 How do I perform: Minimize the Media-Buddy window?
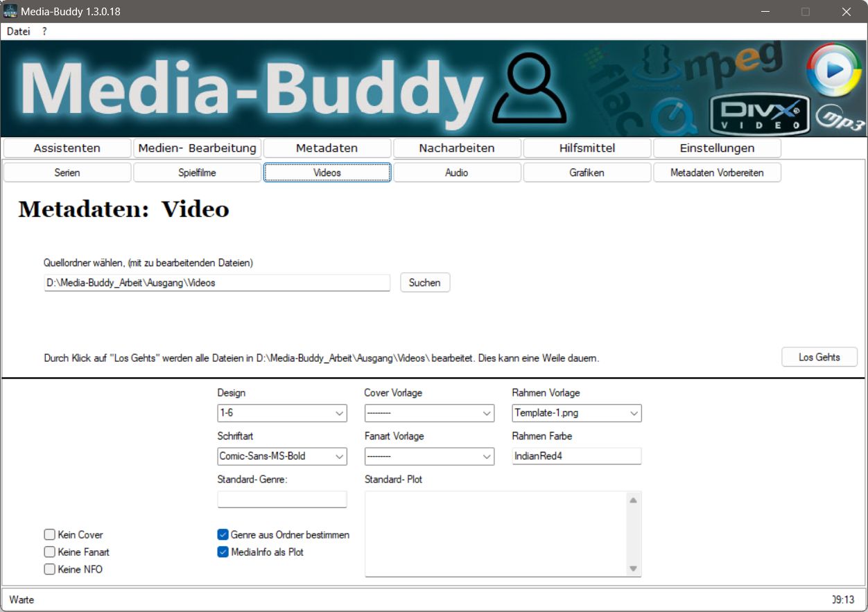pos(765,12)
